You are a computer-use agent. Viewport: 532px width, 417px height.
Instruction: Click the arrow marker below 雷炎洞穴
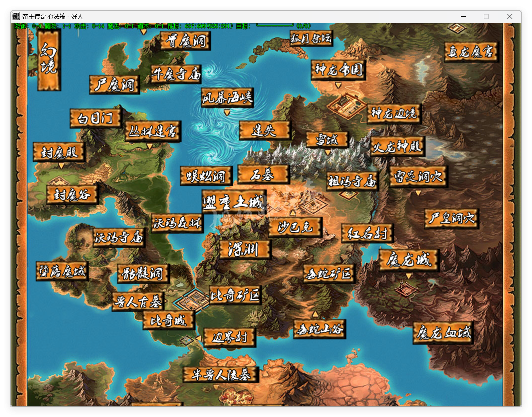pyautogui.click(x=418, y=193)
